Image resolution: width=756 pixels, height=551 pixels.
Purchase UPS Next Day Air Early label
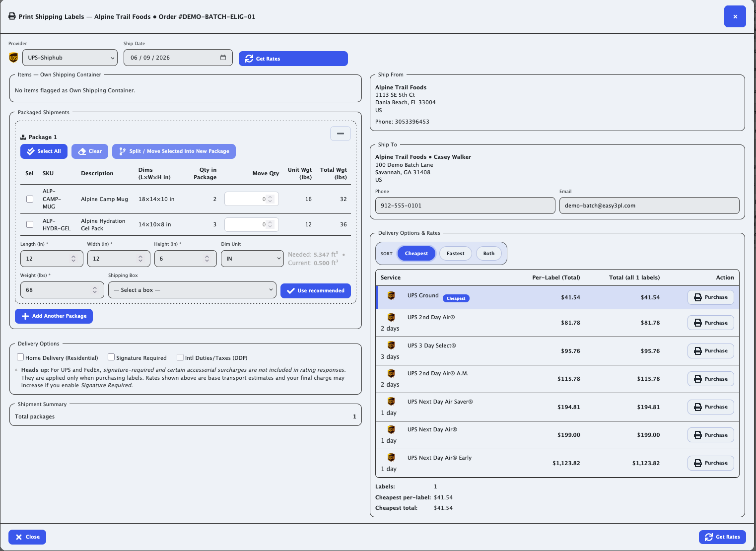click(x=711, y=463)
